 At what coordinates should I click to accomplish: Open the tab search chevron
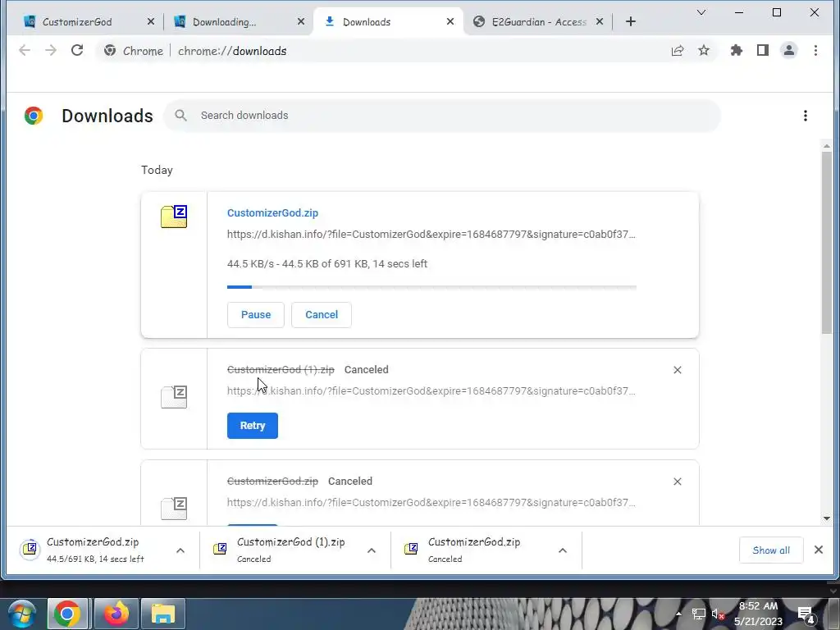click(701, 12)
